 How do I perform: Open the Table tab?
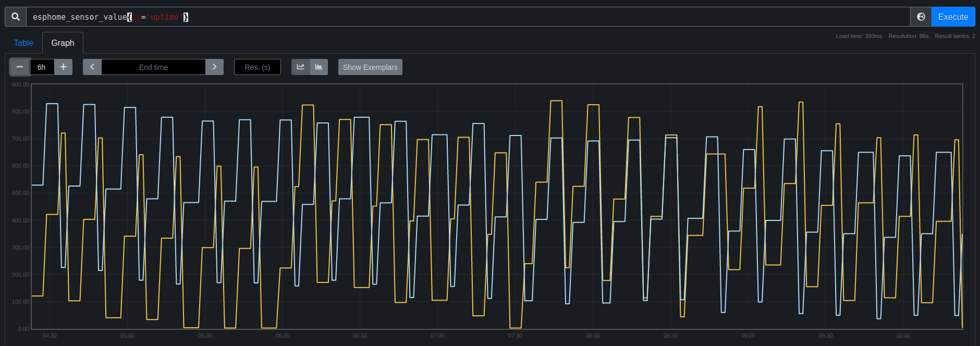click(x=23, y=43)
